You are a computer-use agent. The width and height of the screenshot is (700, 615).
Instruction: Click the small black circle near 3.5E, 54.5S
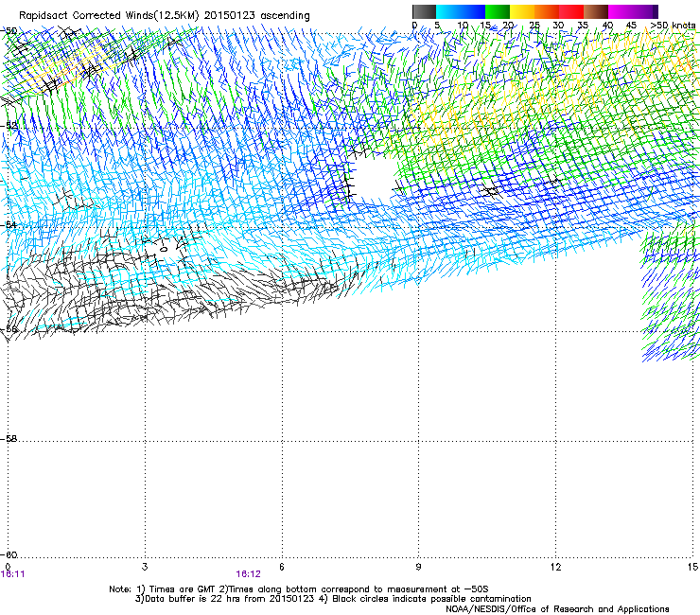164,249
